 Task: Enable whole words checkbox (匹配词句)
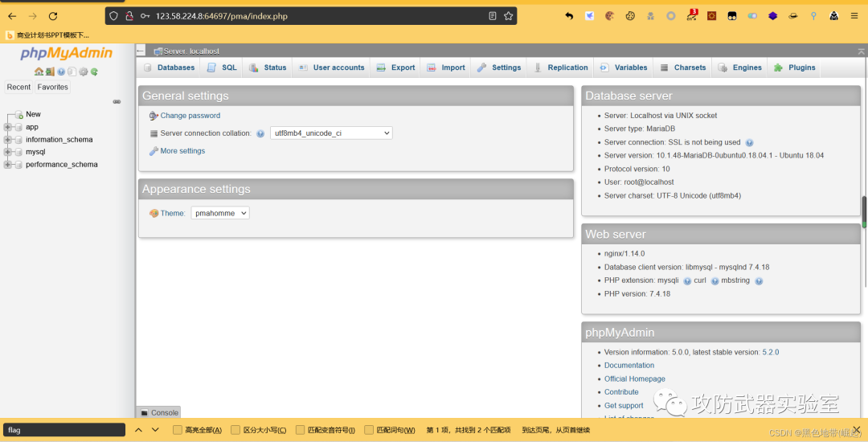pos(369,430)
